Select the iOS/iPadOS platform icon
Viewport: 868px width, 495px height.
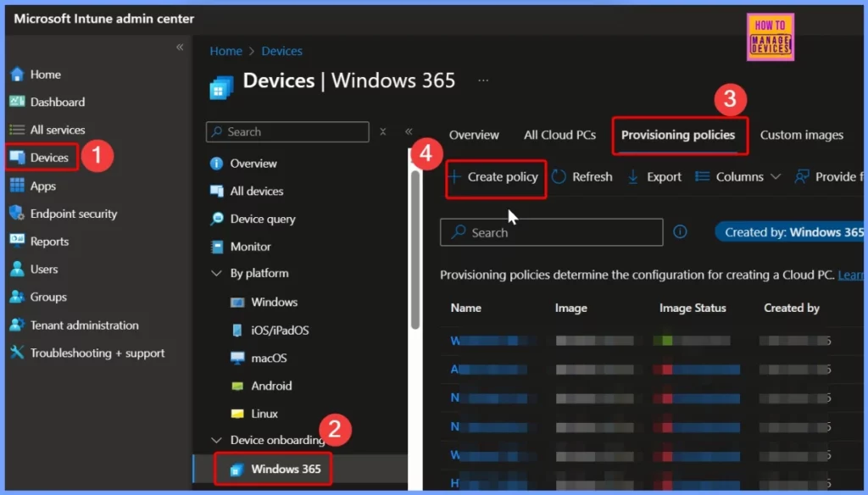click(237, 330)
